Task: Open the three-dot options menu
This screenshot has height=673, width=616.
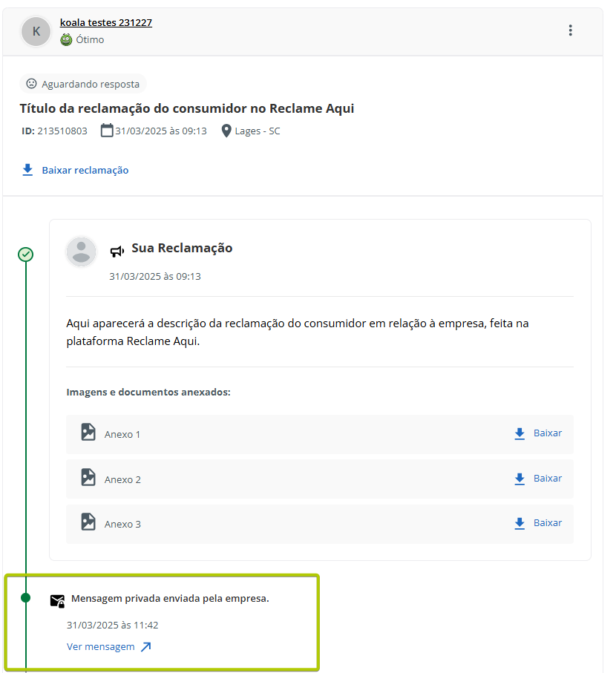Action: pos(570,30)
